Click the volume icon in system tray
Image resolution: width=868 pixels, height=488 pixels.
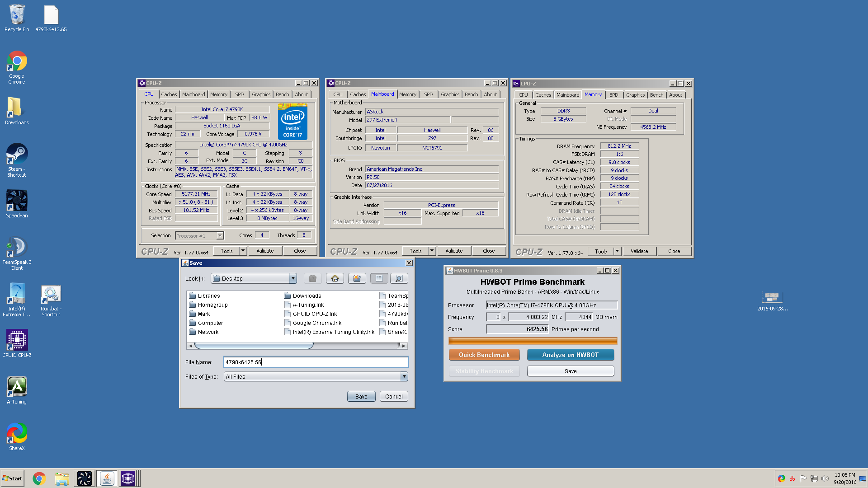coord(825,479)
